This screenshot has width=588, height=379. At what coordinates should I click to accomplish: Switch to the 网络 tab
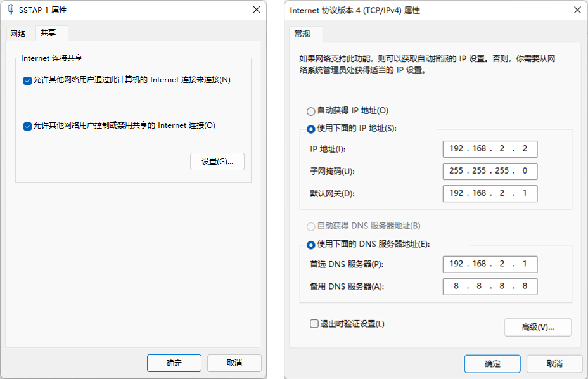pyautogui.click(x=18, y=34)
